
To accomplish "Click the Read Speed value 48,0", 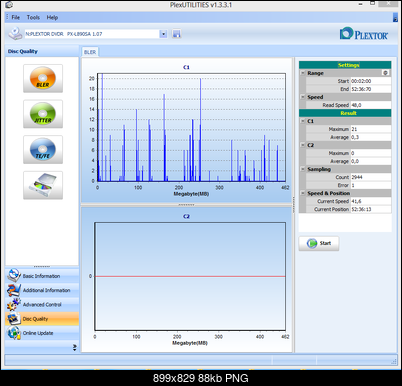I will click(371, 105).
